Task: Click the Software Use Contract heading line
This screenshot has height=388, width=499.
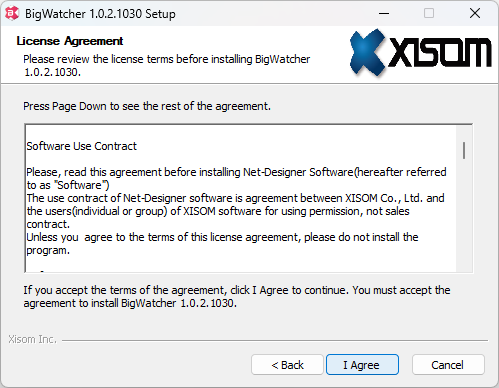Action: [82, 146]
